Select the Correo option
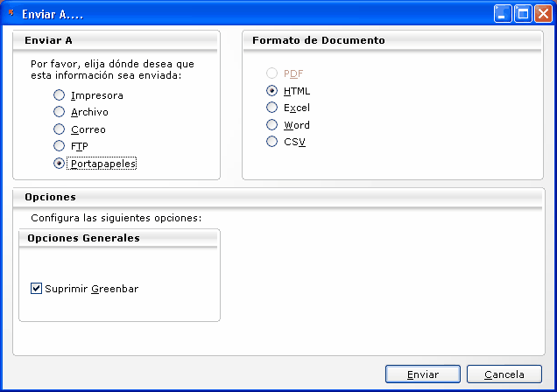The image size is (557, 392). tap(60, 129)
